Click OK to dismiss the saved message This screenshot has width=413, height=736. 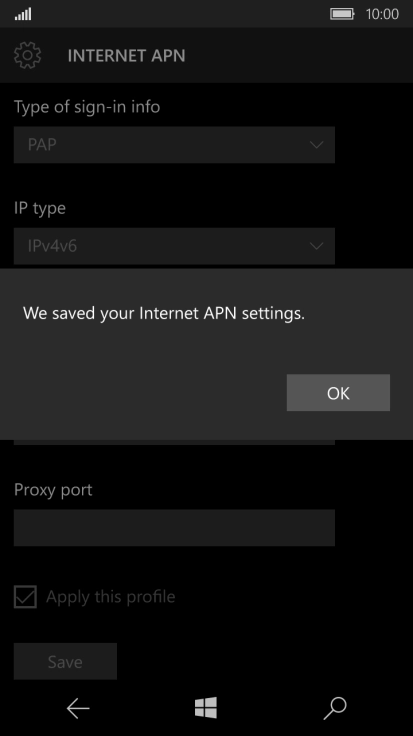[338, 393]
